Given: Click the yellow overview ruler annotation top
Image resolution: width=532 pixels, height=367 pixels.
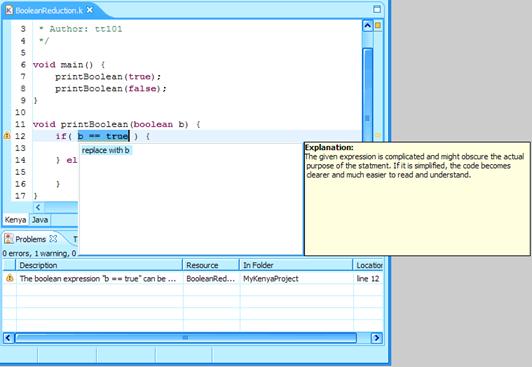Looking at the screenshot, I should pyautogui.click(x=378, y=25).
